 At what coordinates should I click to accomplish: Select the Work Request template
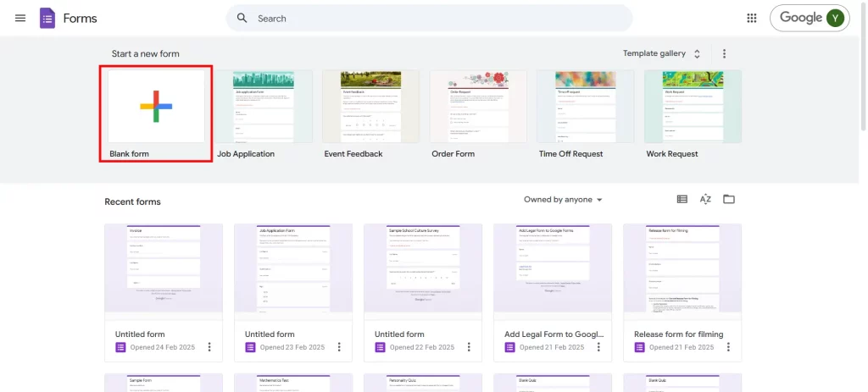(x=693, y=106)
